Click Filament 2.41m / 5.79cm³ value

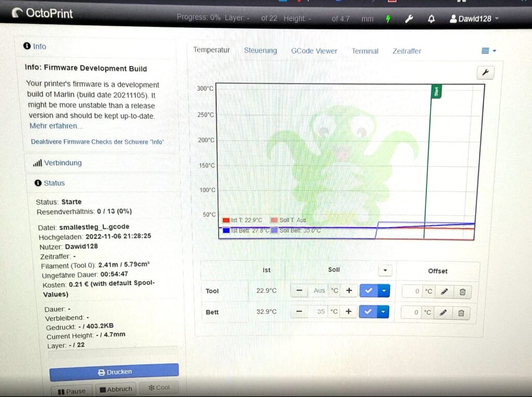tap(124, 264)
